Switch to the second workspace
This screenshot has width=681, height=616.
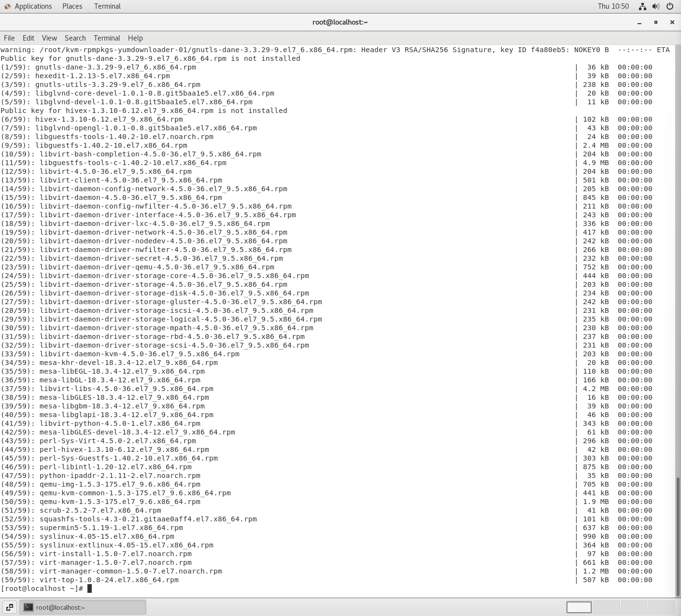606,607
